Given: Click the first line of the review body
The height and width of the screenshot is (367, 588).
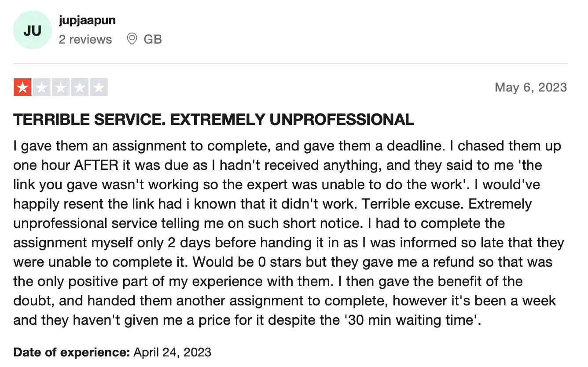Looking at the screenshot, I should [287, 146].
